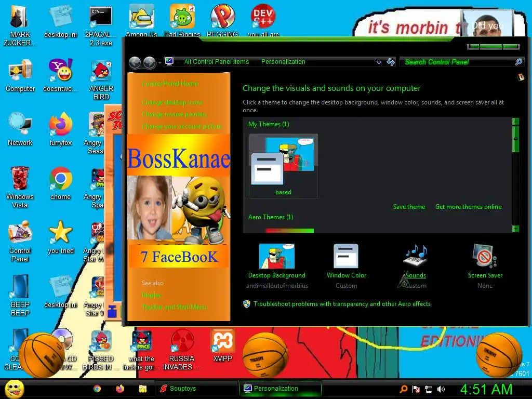
Task: Select the 'based' theme thumbnail
Action: click(284, 165)
